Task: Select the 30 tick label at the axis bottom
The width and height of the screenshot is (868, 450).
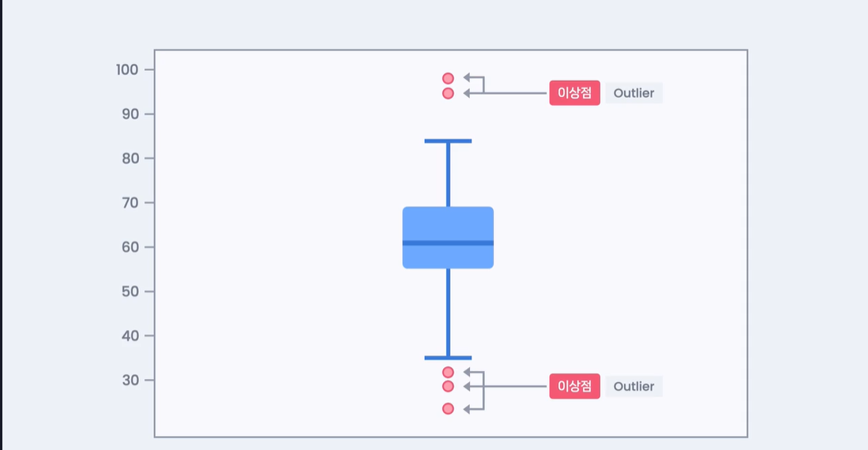Action: click(x=130, y=381)
